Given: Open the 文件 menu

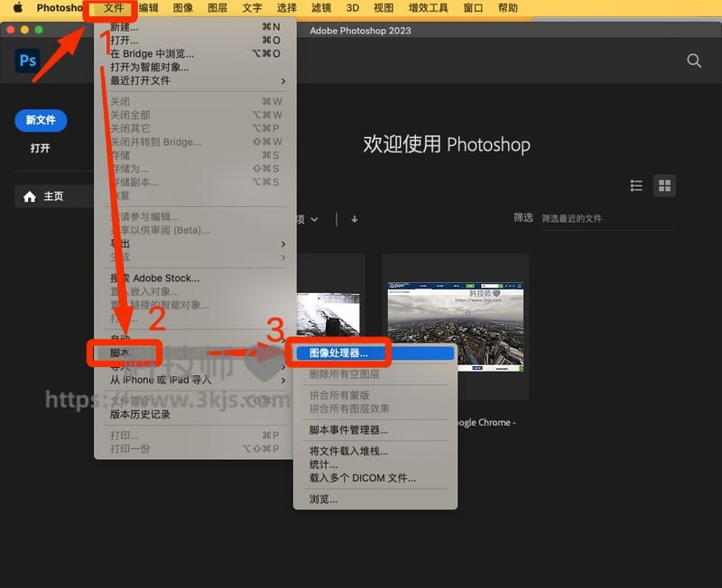Looking at the screenshot, I should click(114, 8).
